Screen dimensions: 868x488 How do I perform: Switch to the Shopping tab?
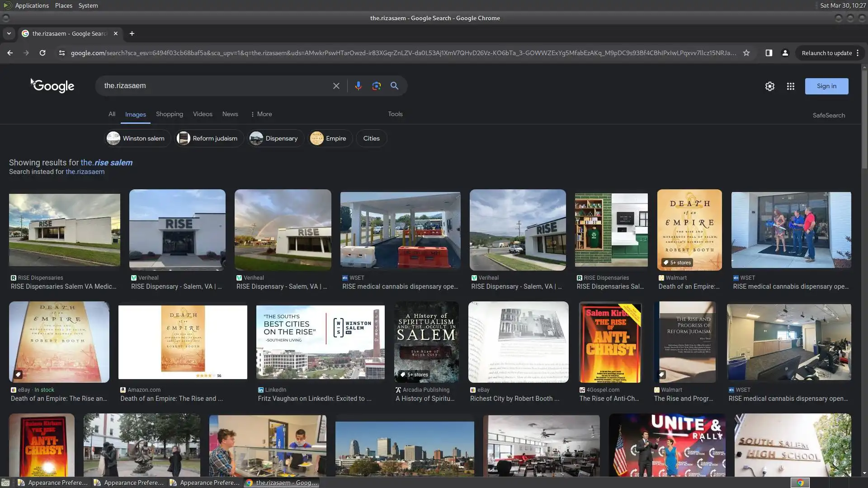pos(169,114)
